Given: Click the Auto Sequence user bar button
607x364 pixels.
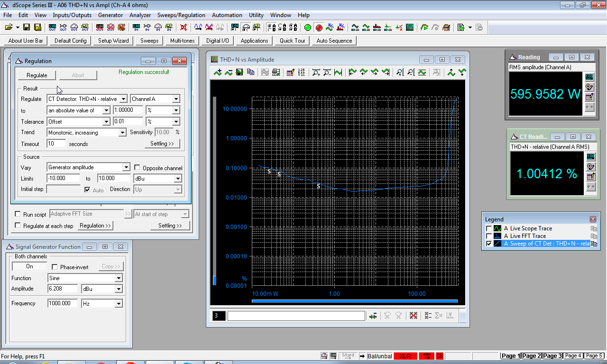Looking at the screenshot, I should pos(334,41).
